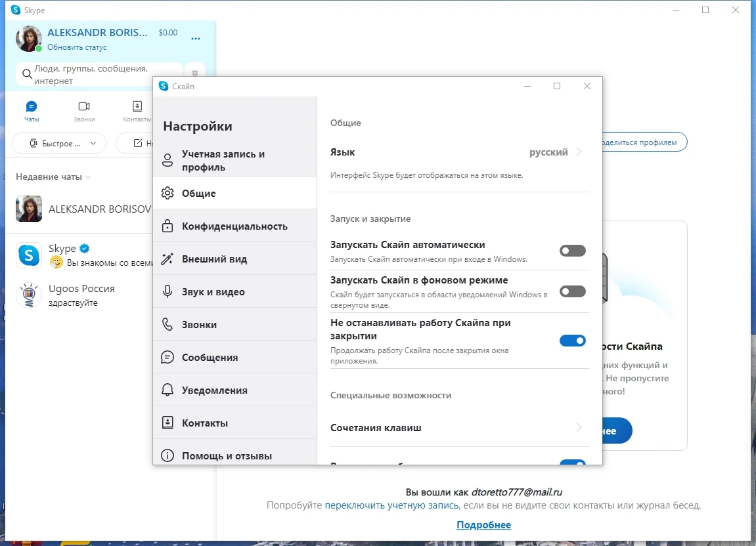The height and width of the screenshot is (546, 756).
Task: Click the ALEKSANDR BORIS... profile name header
Action: 97,32
